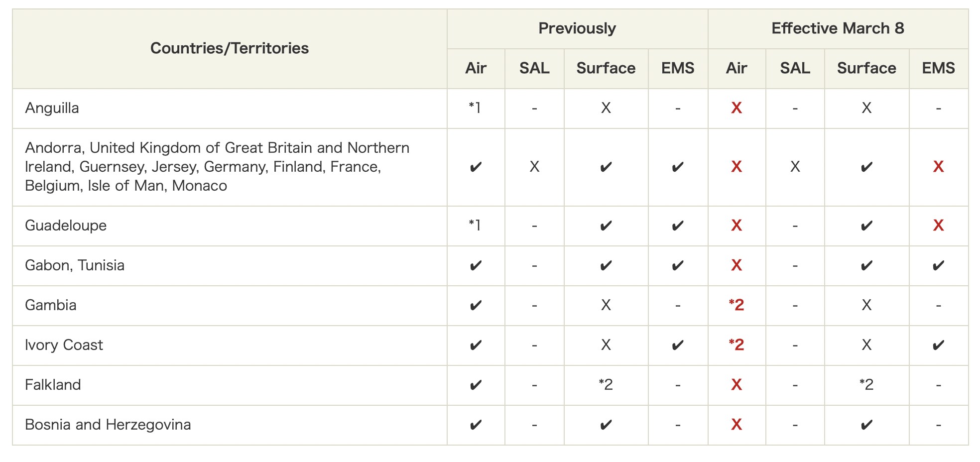Click the Previously SAL column header
The image size is (980, 462).
tap(534, 68)
